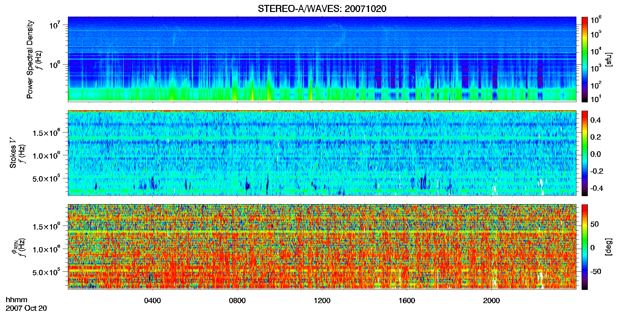Viewport: 644px width, 332px height.
Task: Click the Power Spectral Density axis label
Action: [30, 59]
